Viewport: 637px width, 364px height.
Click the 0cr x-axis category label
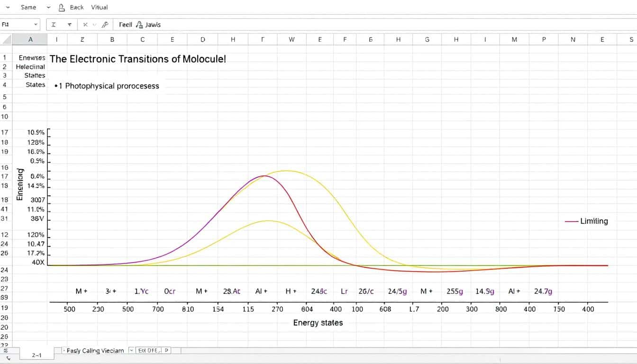coord(170,291)
